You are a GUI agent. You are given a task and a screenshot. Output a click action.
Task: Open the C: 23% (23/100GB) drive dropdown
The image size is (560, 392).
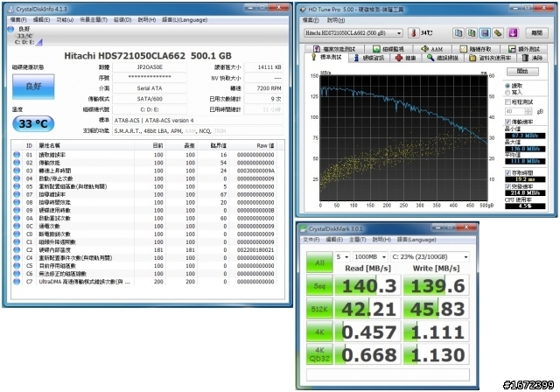430,256
